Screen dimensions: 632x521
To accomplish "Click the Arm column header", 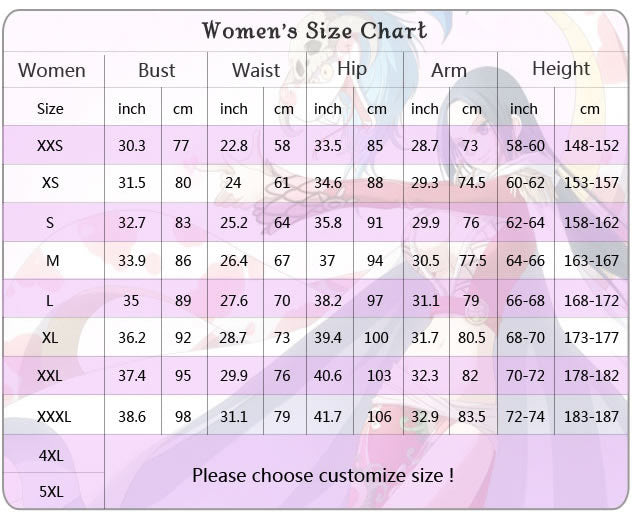I will click(448, 70).
